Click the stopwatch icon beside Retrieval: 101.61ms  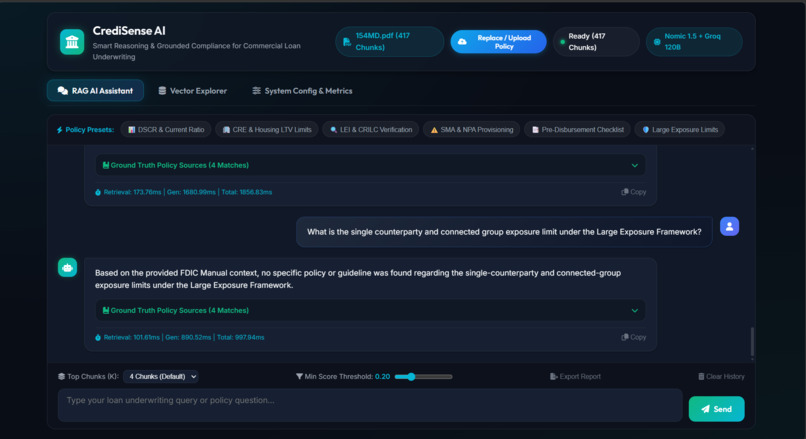pos(98,337)
